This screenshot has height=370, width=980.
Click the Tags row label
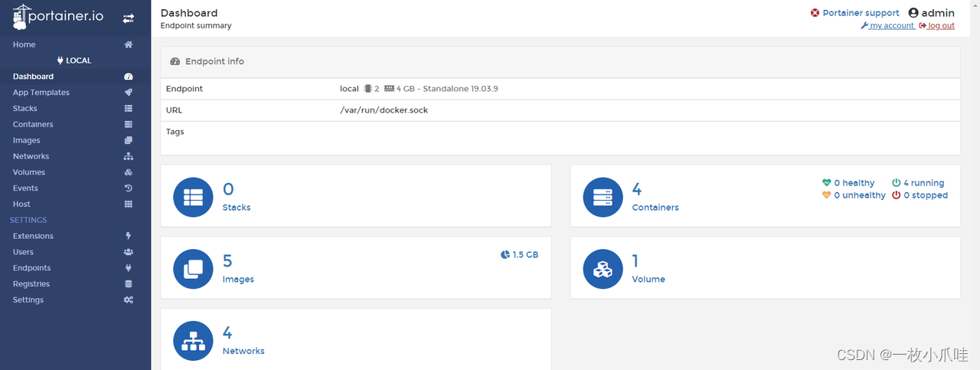175,132
